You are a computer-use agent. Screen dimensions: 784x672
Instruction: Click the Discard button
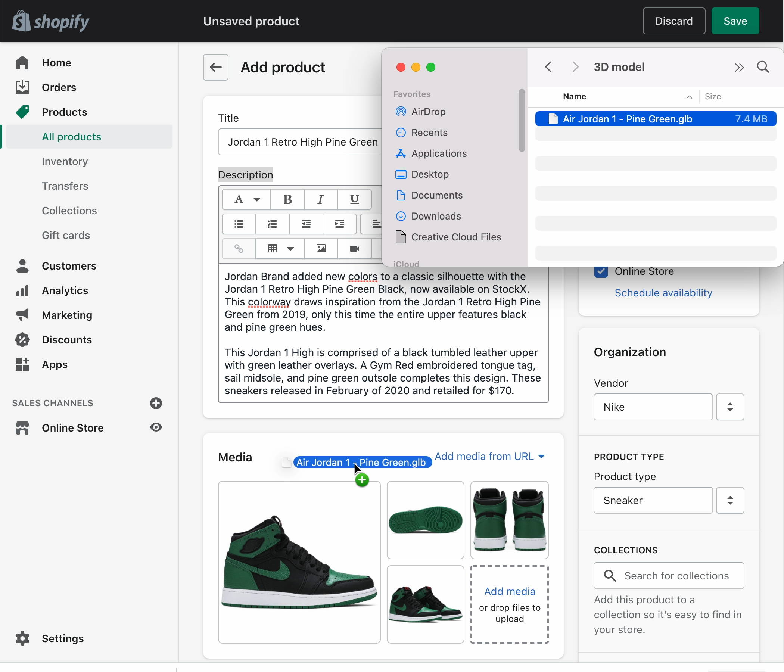pos(674,21)
